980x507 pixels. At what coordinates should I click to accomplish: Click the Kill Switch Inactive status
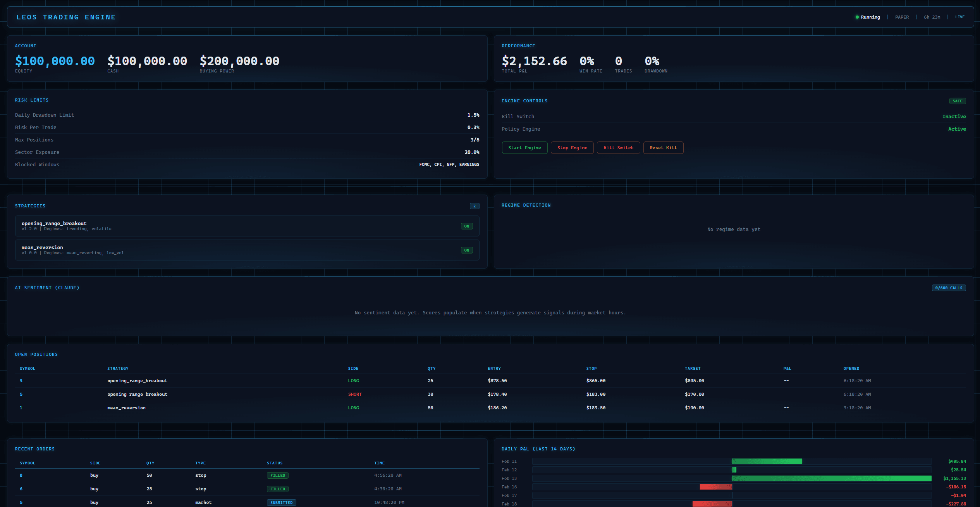point(954,116)
